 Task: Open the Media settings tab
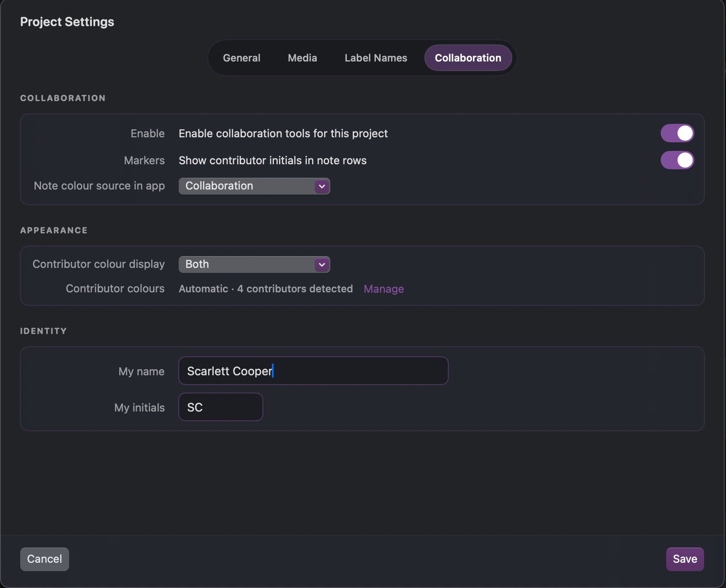[x=302, y=58]
